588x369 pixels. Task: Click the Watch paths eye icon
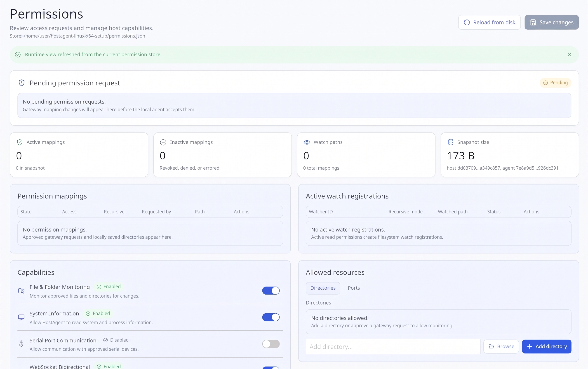pos(307,142)
